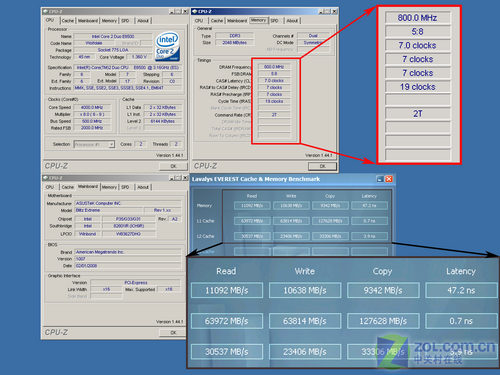
Task: Close the CPU-Z window showing memory Timings
Action: coord(334,11)
